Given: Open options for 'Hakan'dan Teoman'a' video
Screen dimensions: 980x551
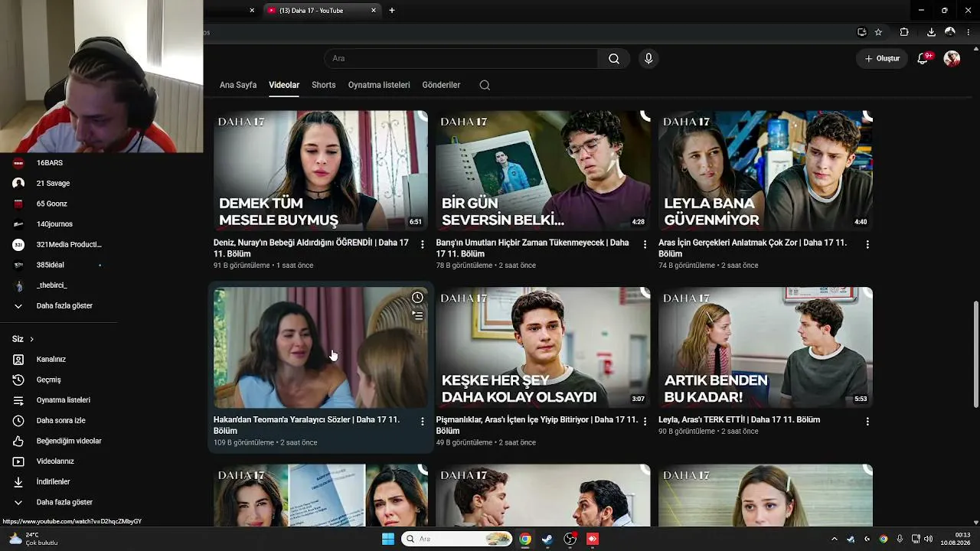Looking at the screenshot, I should pyautogui.click(x=423, y=421).
